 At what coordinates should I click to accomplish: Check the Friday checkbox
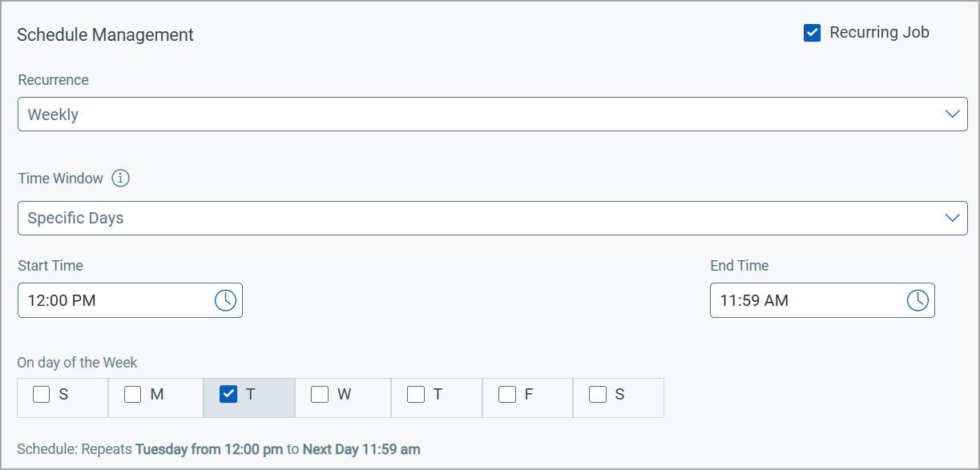click(x=507, y=394)
